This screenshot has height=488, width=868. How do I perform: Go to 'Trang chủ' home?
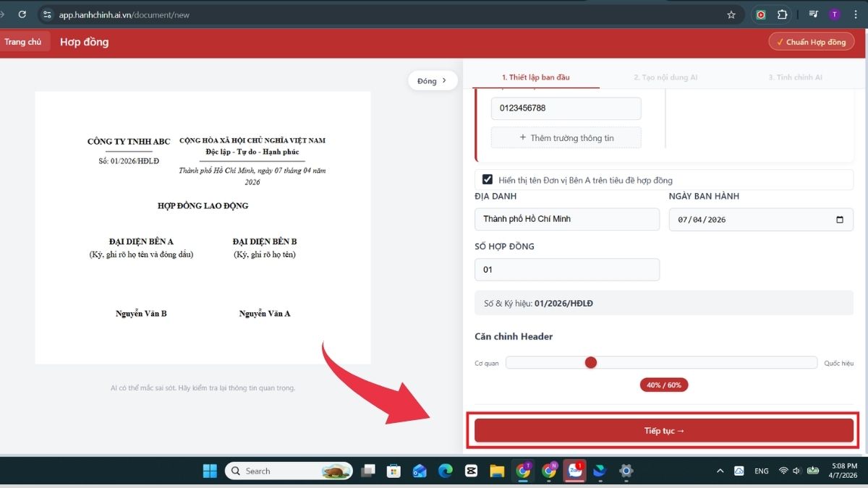tap(23, 42)
